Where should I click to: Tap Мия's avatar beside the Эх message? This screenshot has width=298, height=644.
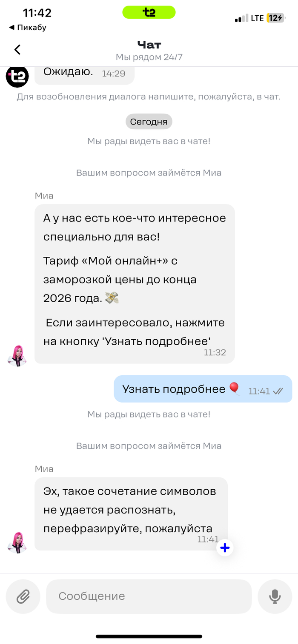(x=17, y=542)
